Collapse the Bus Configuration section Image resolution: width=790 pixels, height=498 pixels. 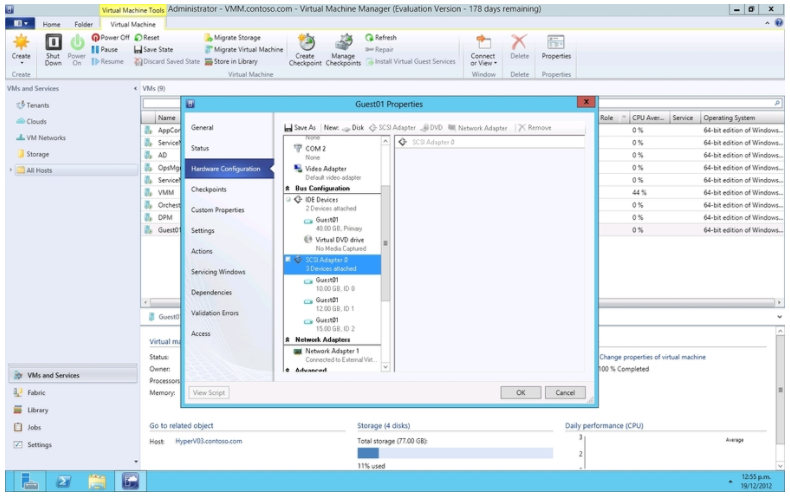(x=288, y=189)
